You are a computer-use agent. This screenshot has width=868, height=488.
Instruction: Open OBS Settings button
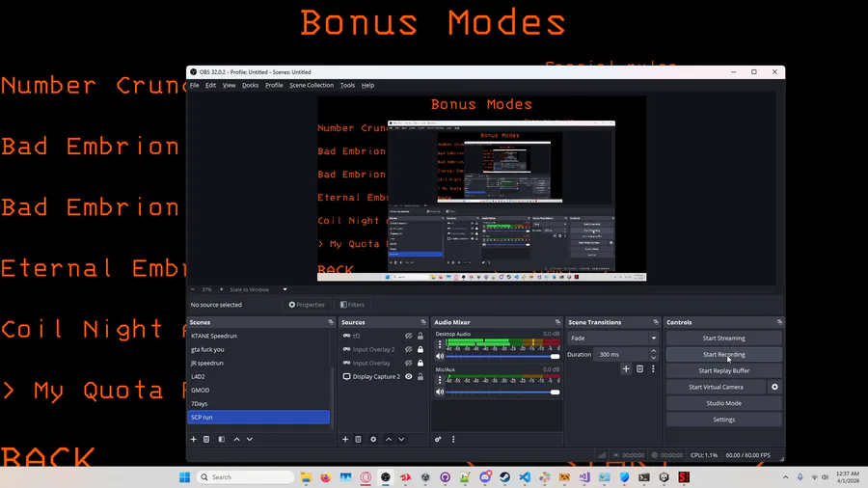[724, 420]
